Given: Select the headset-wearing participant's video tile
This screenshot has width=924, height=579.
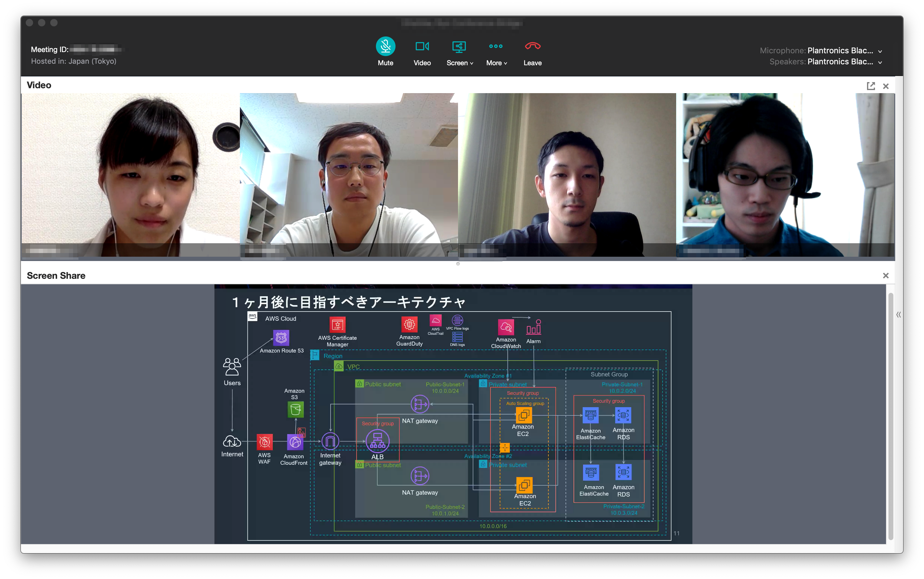Looking at the screenshot, I should point(785,175).
